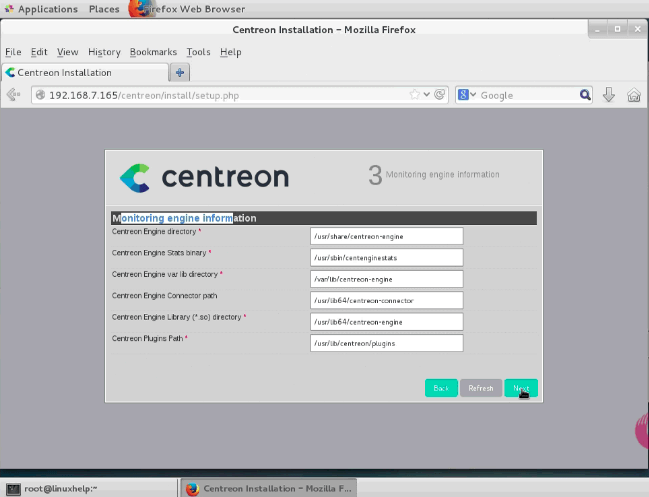Reload the page with refresh icon

440,95
